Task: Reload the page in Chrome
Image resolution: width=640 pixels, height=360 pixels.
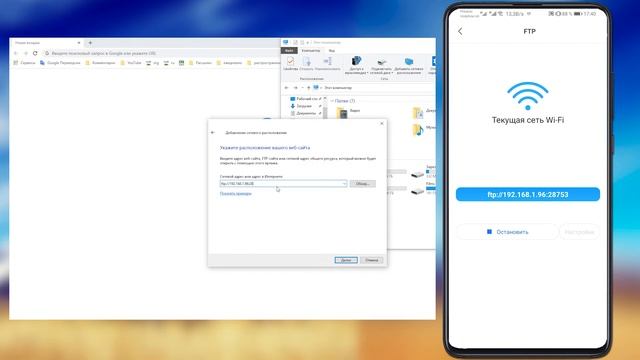Action: [x=35, y=53]
